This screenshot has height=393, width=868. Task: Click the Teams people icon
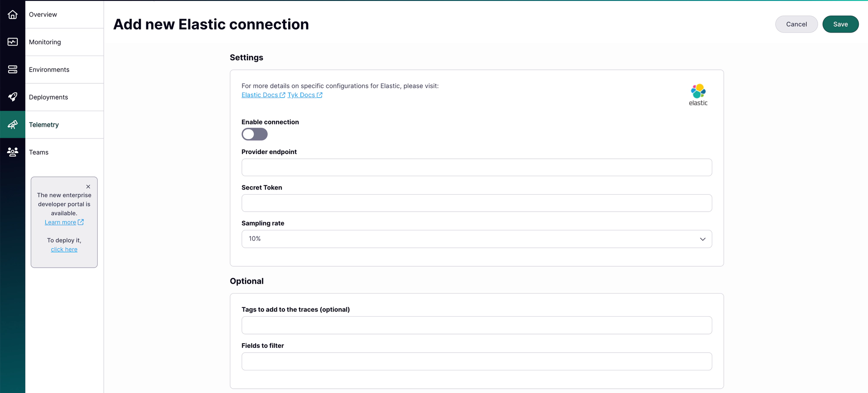tap(13, 152)
